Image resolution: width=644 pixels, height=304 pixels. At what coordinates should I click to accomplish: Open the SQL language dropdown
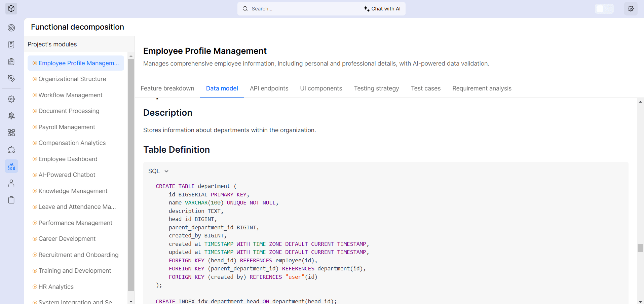click(159, 171)
